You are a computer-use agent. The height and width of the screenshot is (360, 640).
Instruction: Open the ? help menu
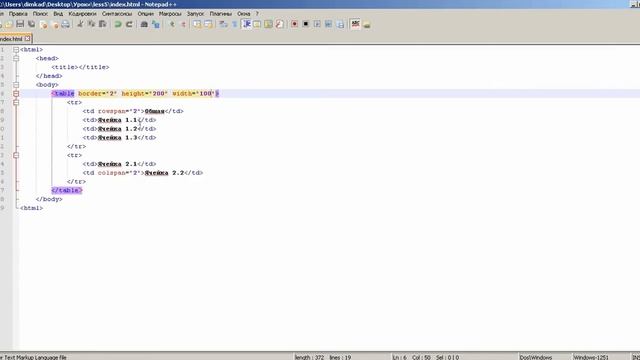[257, 14]
